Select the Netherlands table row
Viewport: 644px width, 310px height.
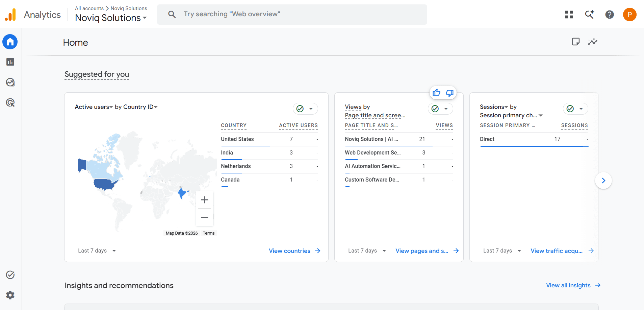click(269, 166)
